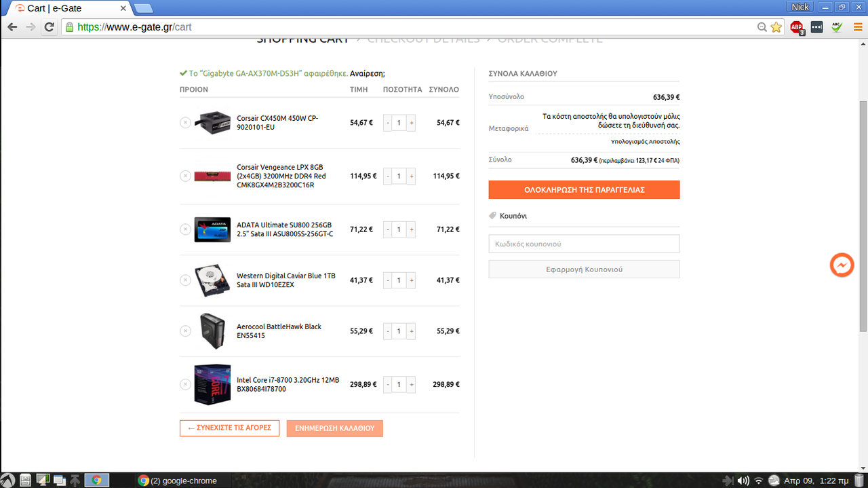868x488 pixels.
Task: Open the ABC spell check extension
Action: coord(837,27)
